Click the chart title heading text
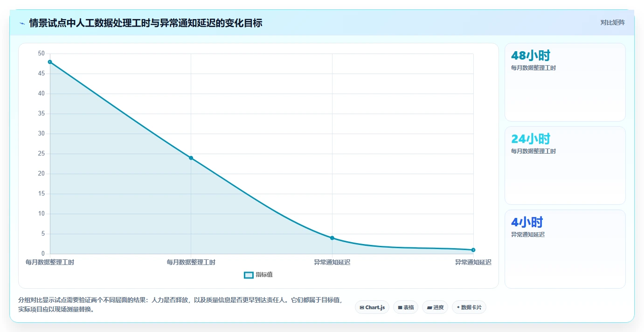 145,23
